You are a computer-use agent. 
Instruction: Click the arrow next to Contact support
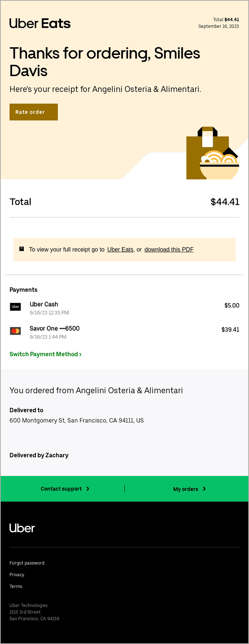(88, 488)
